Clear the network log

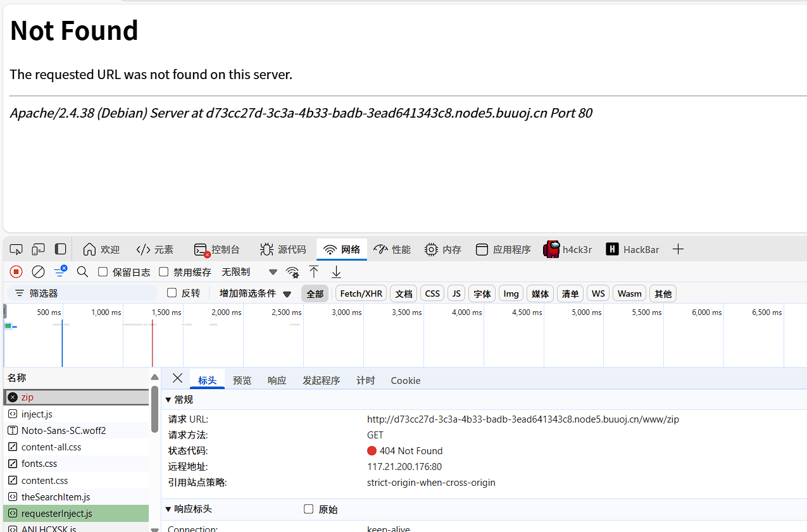[39, 272]
